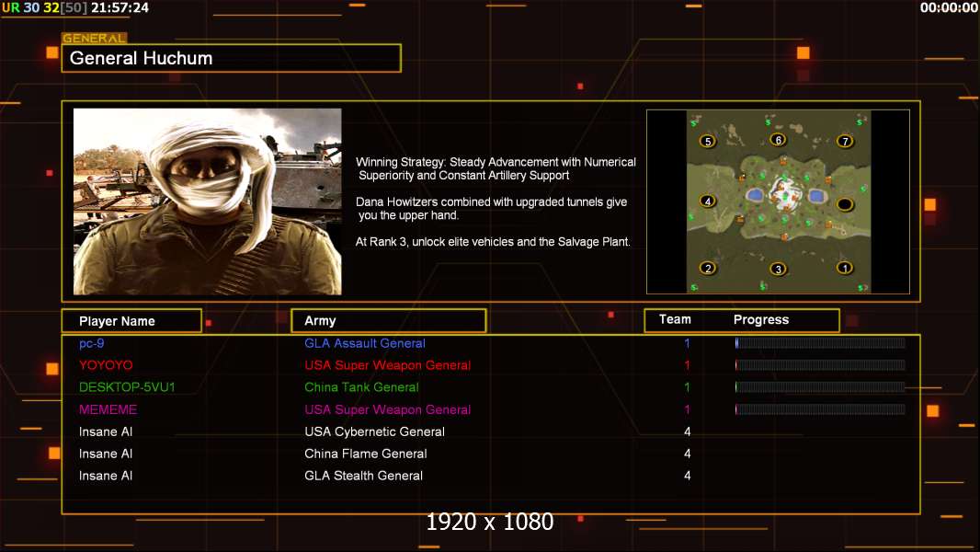Click team number 1 in DESKTOP-5VU1 row

click(x=687, y=387)
